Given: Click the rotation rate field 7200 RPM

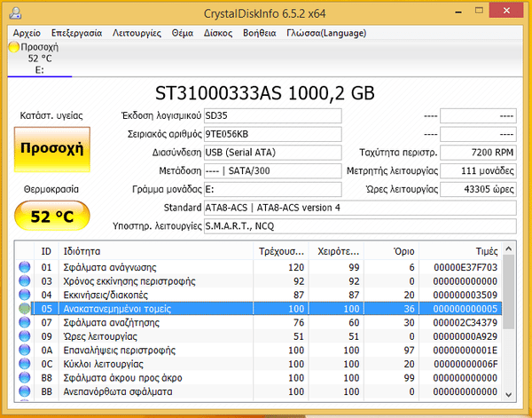Looking at the screenshot, I should 479,153.
